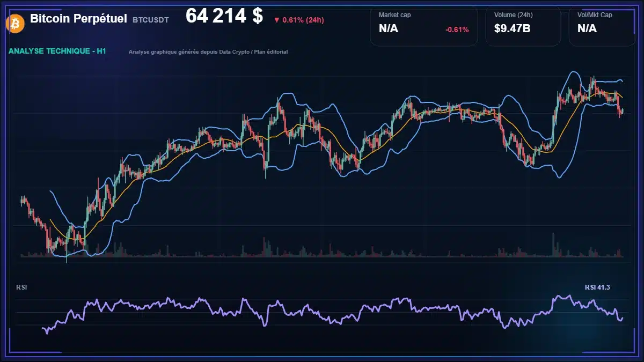The image size is (644, 362).
Task: Click the BTCUSDT ticker label
Action: pos(151,20)
